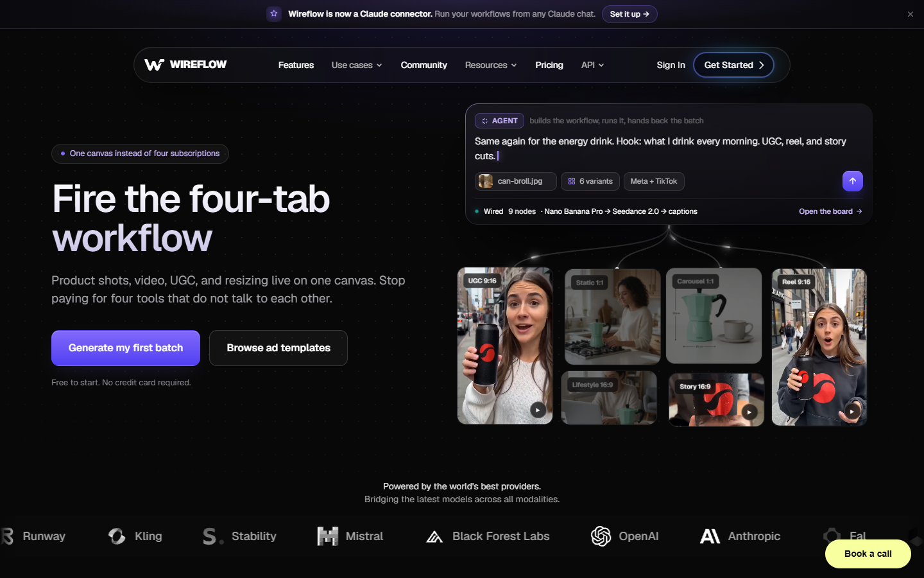Open the Carousel 1:1 thumbnail
Screen dimensions: 924x578
714,316
